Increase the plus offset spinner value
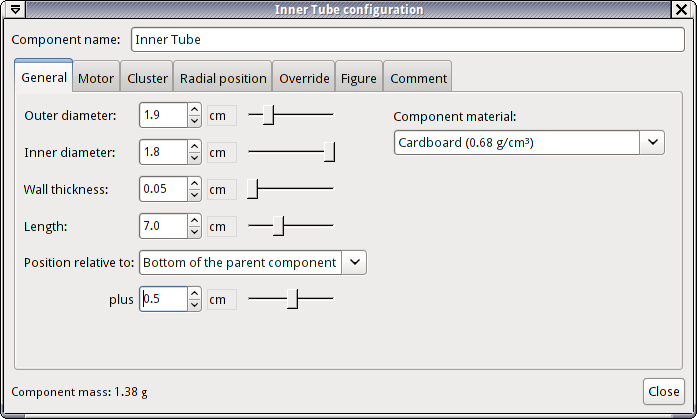This screenshot has height=419, width=697. (194, 293)
